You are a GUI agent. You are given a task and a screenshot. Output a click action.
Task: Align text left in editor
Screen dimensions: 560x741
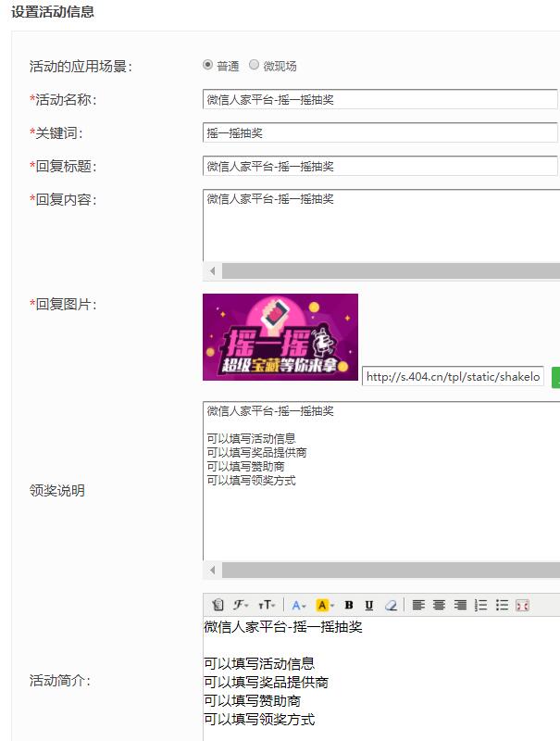coord(418,605)
